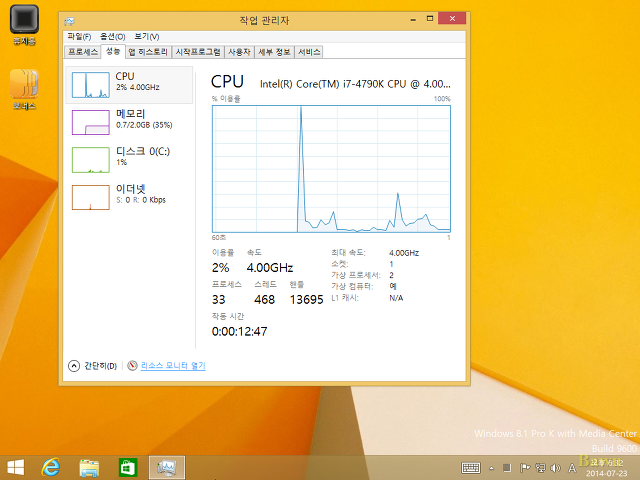Show hidden tray icons arrow
Viewport: 640px width, 480px height.
pyautogui.click(x=492, y=468)
